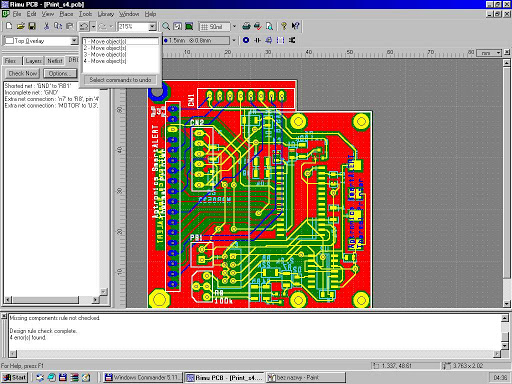Click the layer color swatch beside Top Overlay
The width and height of the screenshot is (512, 384).
(x=9, y=41)
